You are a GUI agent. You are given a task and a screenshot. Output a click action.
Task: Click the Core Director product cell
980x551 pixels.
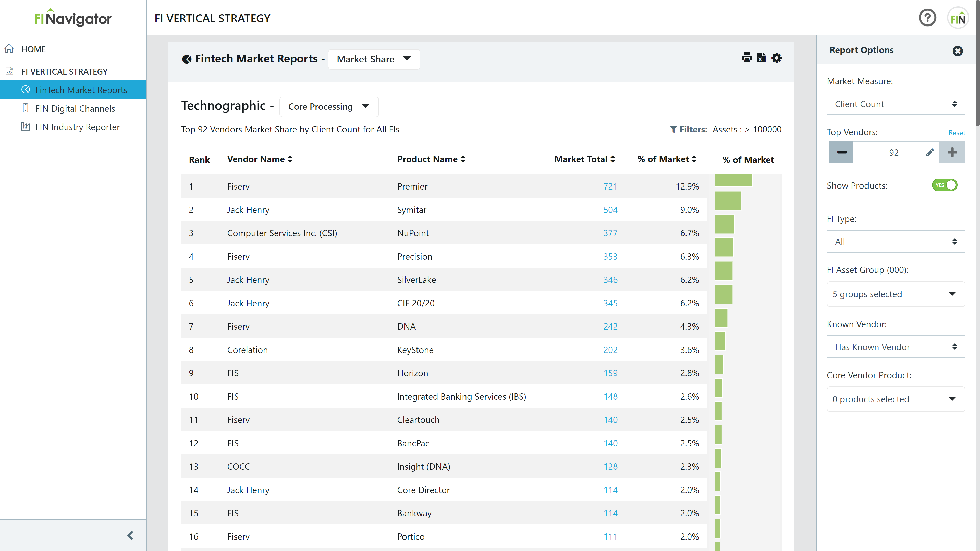pyautogui.click(x=423, y=490)
